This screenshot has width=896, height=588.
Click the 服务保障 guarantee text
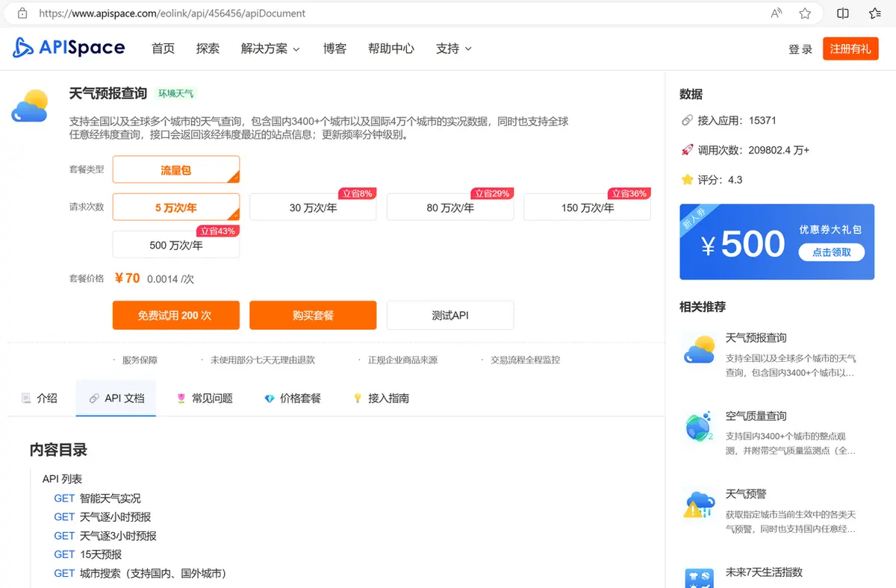coord(140,360)
